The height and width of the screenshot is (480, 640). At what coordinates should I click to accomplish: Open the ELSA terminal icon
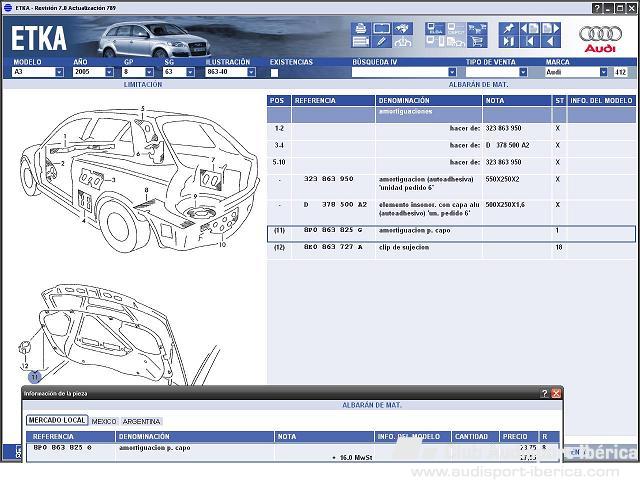(435, 29)
